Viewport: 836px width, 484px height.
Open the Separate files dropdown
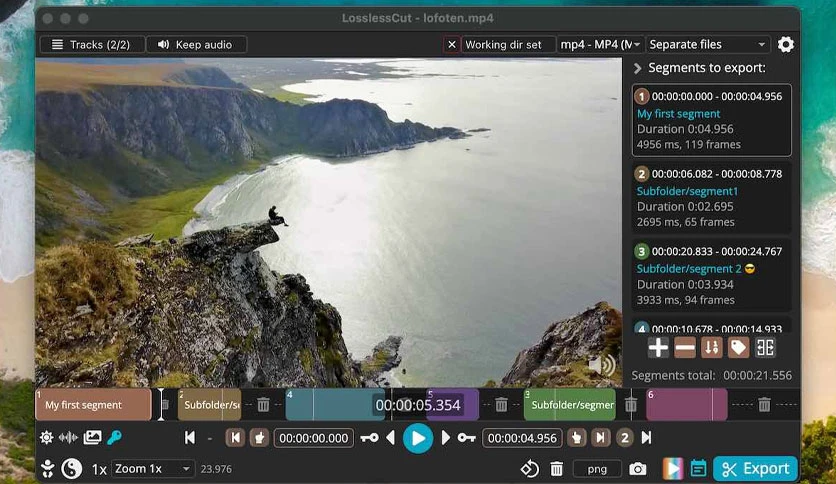pos(708,45)
